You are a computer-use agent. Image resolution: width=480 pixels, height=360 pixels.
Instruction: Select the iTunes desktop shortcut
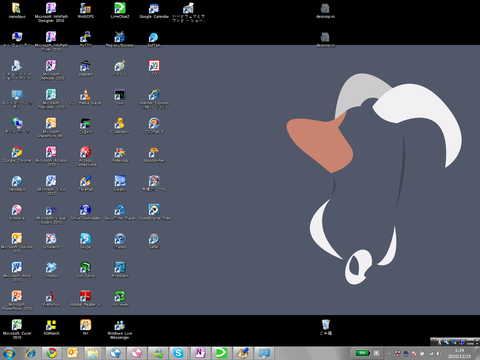coord(120,241)
